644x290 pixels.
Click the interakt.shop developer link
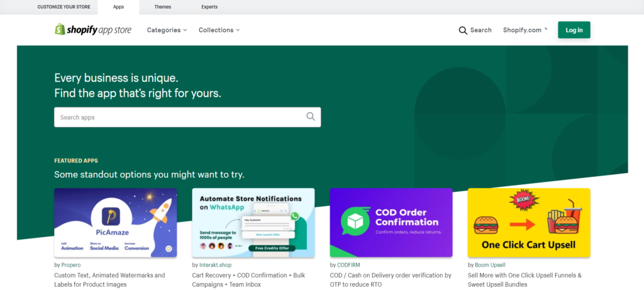(x=215, y=265)
